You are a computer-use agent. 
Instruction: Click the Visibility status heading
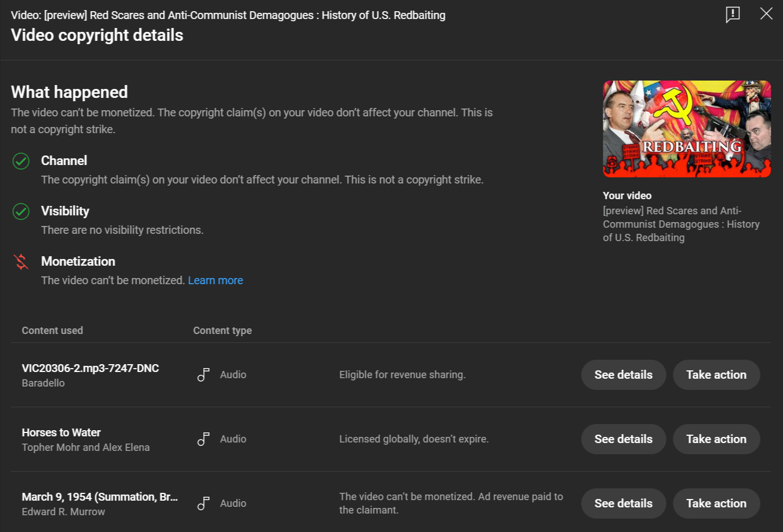[65, 211]
